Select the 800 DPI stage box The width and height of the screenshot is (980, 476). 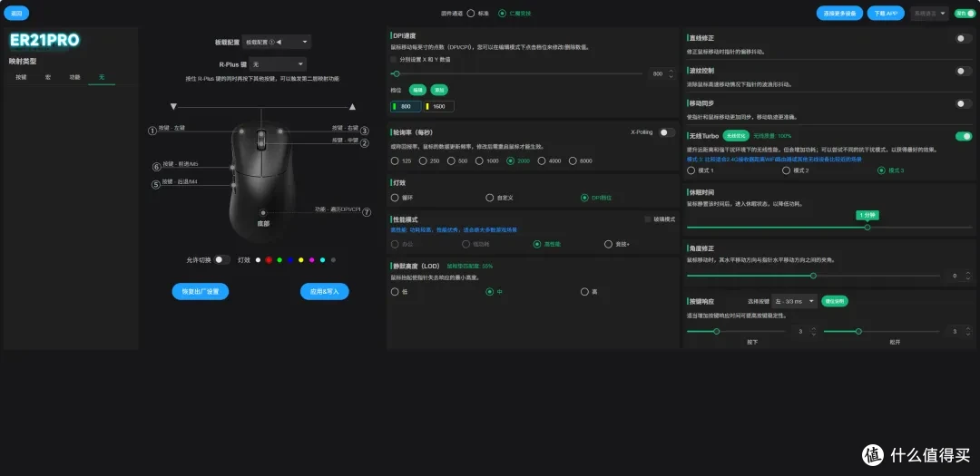406,107
